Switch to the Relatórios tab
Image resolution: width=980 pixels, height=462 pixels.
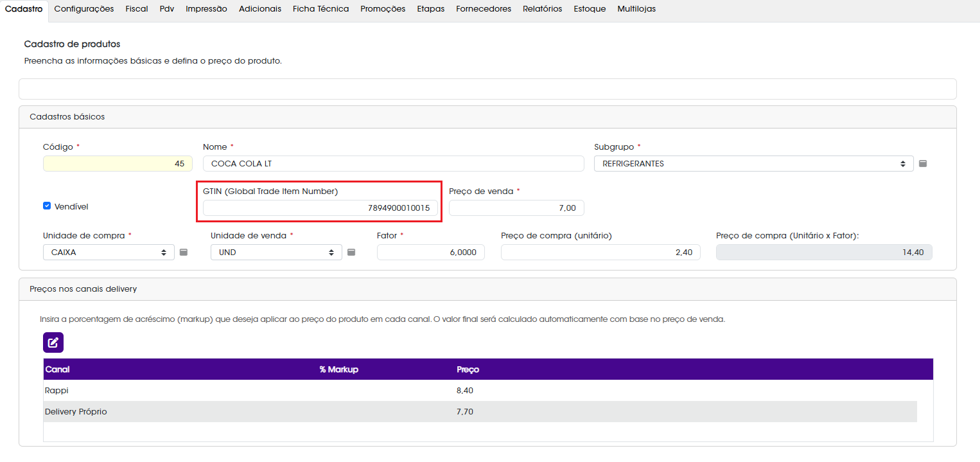[x=542, y=9]
